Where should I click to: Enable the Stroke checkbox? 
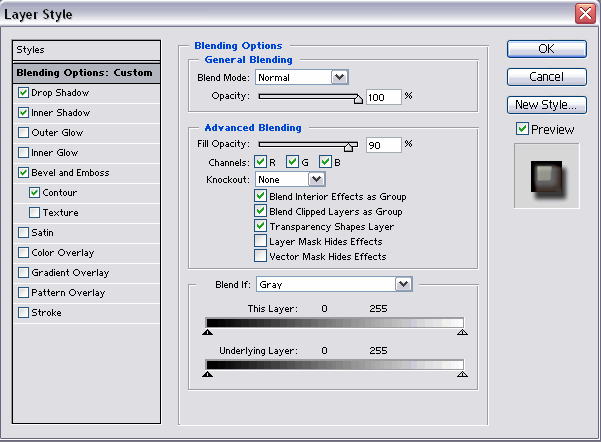tap(23, 312)
